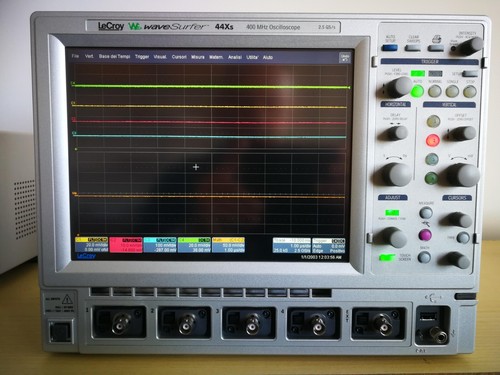Open the Base dei Tempi menu
The width and height of the screenshot is (500, 375).
pos(114,57)
